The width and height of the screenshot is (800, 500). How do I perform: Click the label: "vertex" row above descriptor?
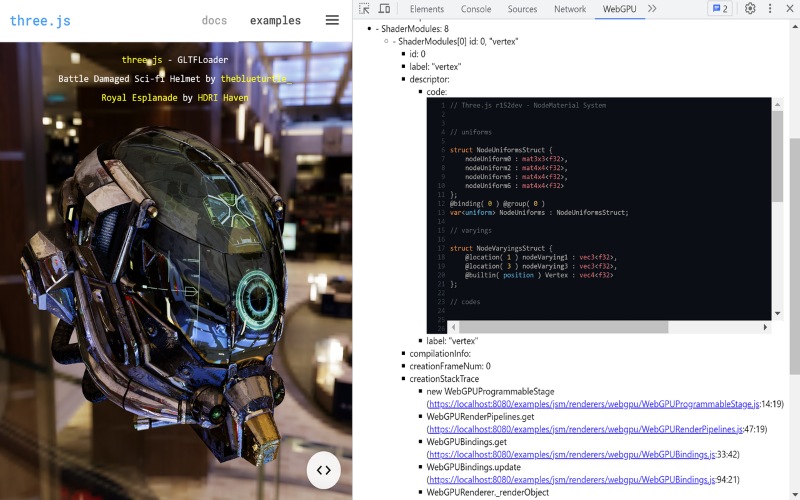click(x=435, y=66)
